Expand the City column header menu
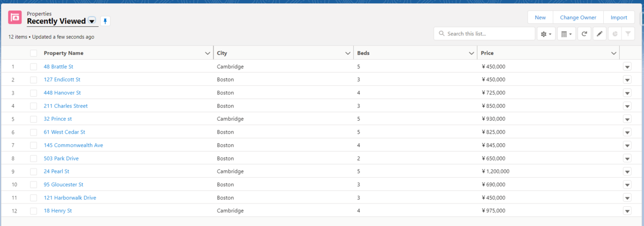Screen dimensions: 644x226 [348, 53]
